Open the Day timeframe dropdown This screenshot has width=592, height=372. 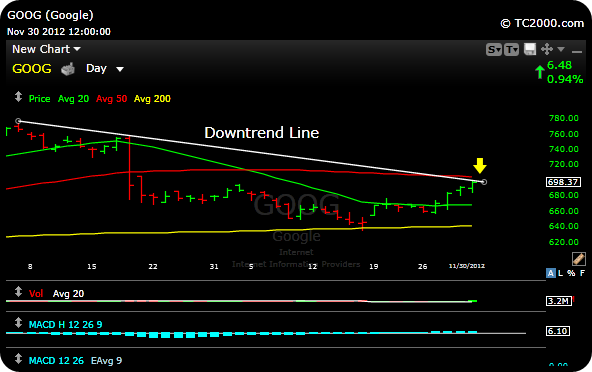point(105,68)
